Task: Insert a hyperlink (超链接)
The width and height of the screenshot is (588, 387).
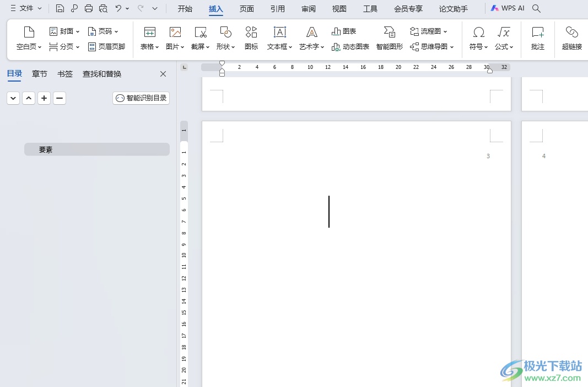Action: tap(572, 38)
